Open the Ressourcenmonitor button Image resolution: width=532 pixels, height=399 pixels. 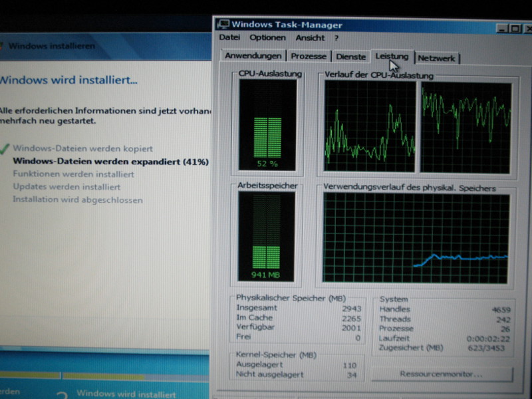442,374
